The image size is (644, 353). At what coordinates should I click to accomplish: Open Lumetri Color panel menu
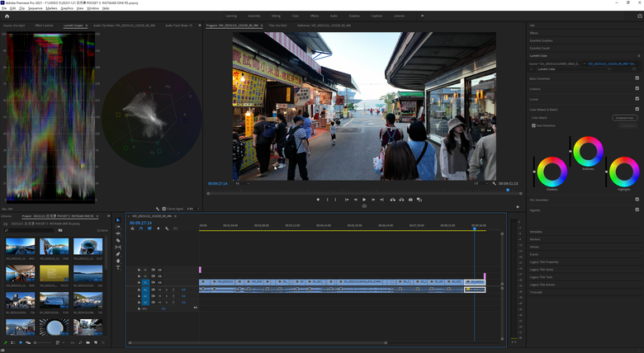pyautogui.click(x=639, y=56)
